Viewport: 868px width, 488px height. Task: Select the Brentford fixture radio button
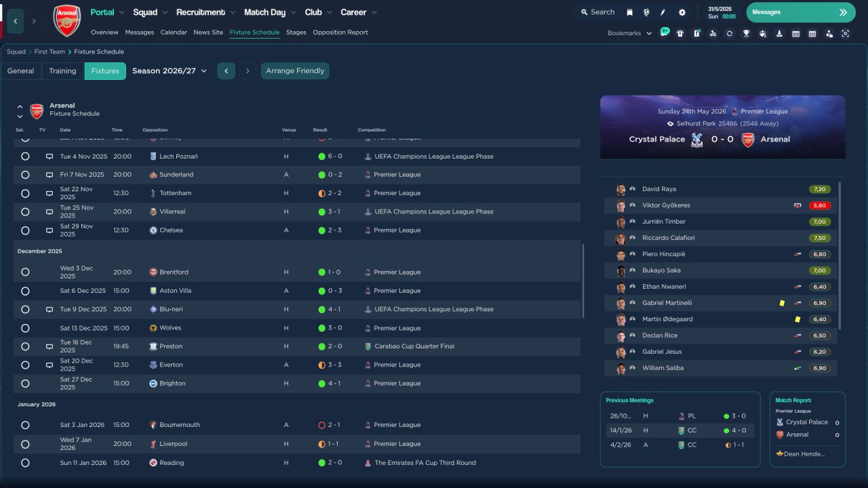click(x=25, y=272)
